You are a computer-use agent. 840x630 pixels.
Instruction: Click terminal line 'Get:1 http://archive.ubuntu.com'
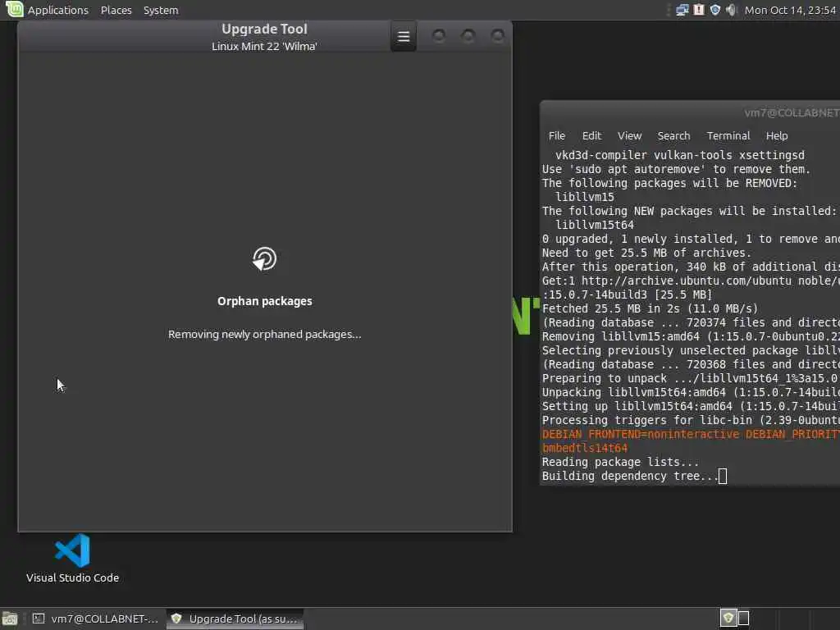coord(691,281)
